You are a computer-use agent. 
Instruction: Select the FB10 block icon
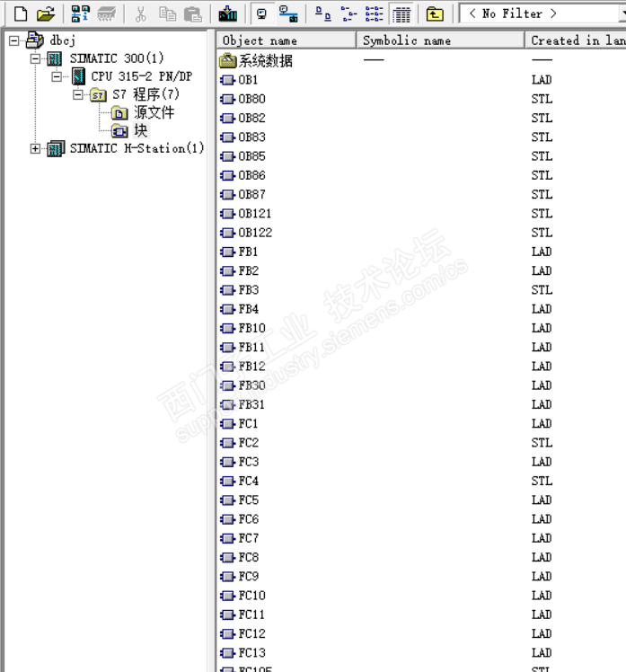click(227, 328)
